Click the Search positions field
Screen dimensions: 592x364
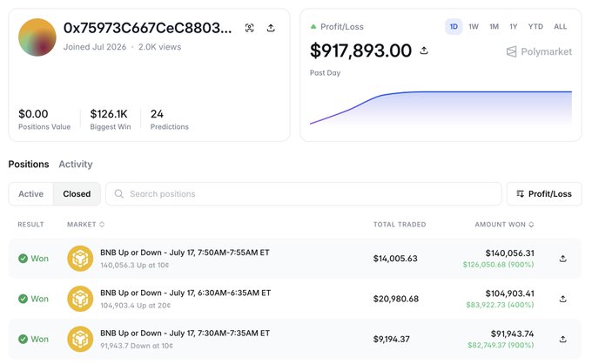click(304, 194)
